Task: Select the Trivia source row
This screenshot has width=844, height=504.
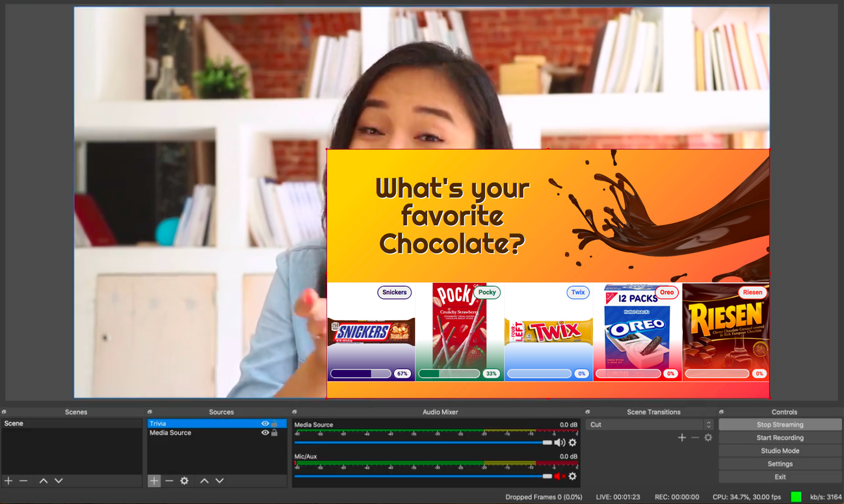Action: (x=217, y=423)
